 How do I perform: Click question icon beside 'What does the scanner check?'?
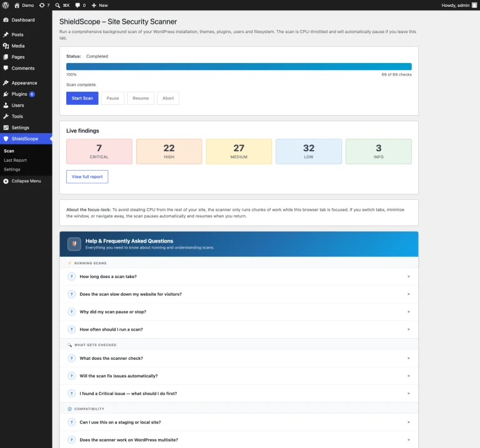tap(71, 359)
